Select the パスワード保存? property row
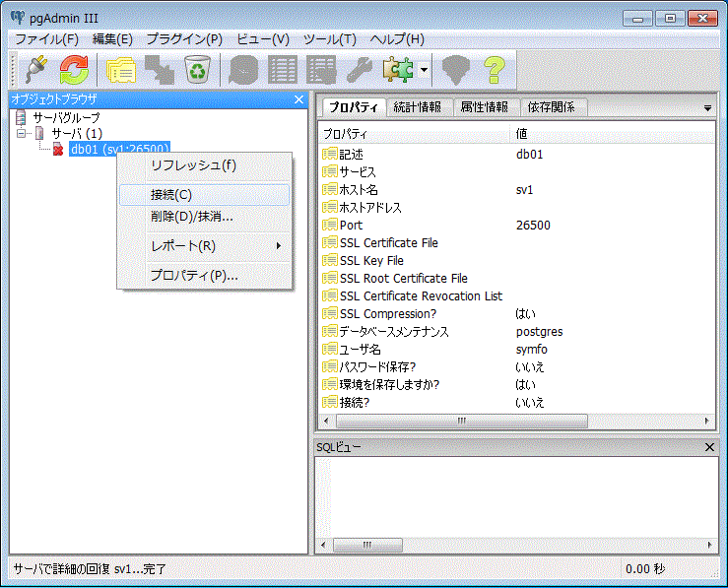 tap(517, 366)
